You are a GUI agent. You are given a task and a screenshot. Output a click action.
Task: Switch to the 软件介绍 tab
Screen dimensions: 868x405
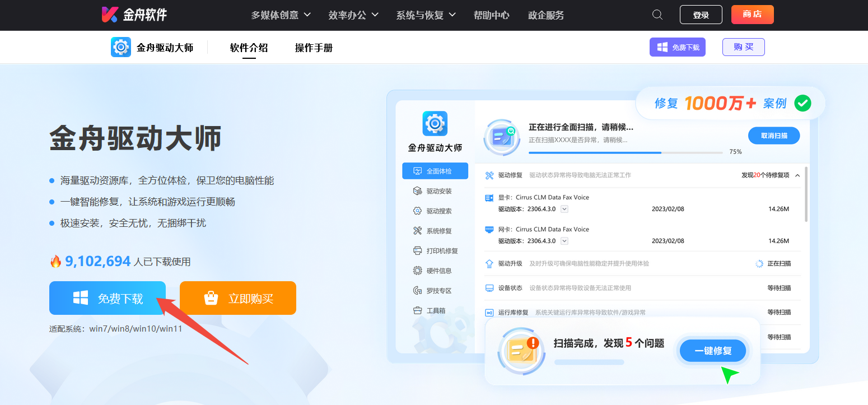click(x=249, y=48)
